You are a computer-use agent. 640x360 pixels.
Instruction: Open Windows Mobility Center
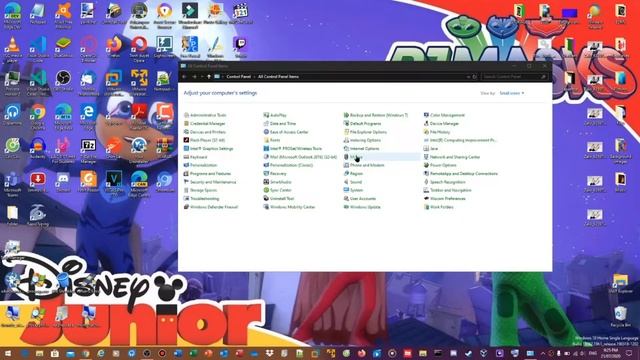coord(290,207)
